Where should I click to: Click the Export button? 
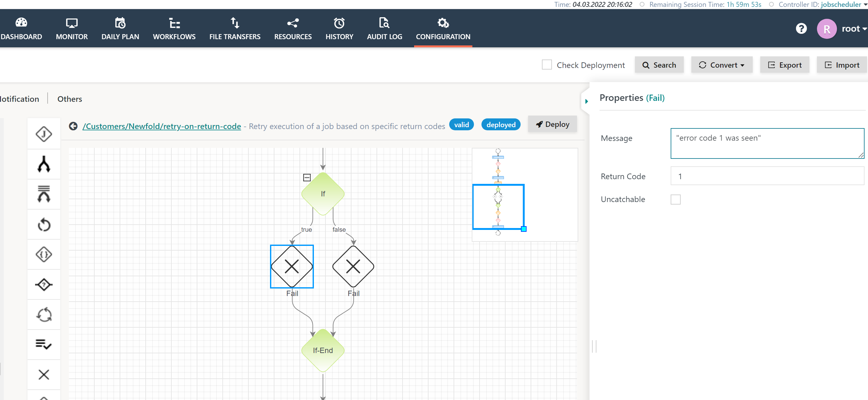click(784, 65)
